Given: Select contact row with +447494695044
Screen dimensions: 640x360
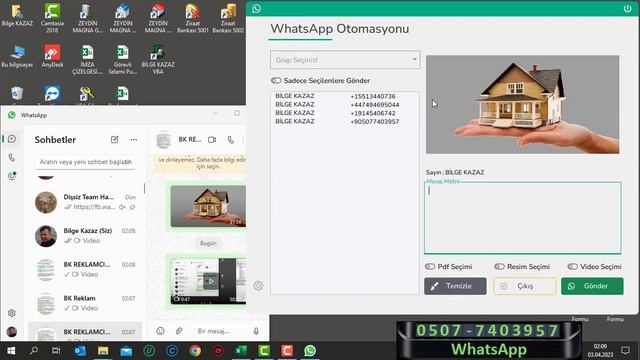Looking at the screenshot, I should coord(344,104).
